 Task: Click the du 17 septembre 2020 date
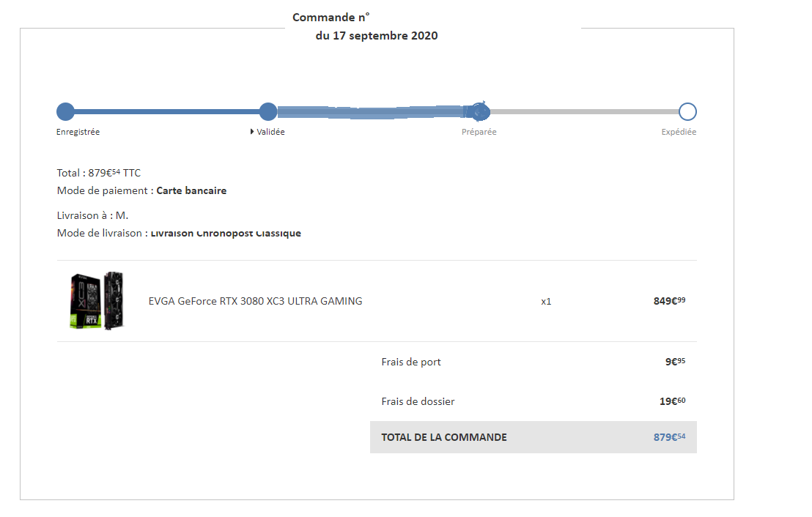377,36
